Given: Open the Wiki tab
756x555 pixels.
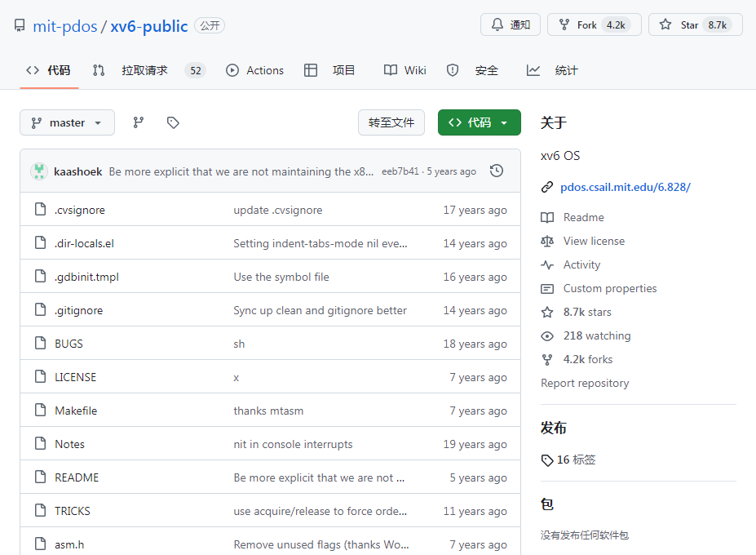Looking at the screenshot, I should pos(405,70).
